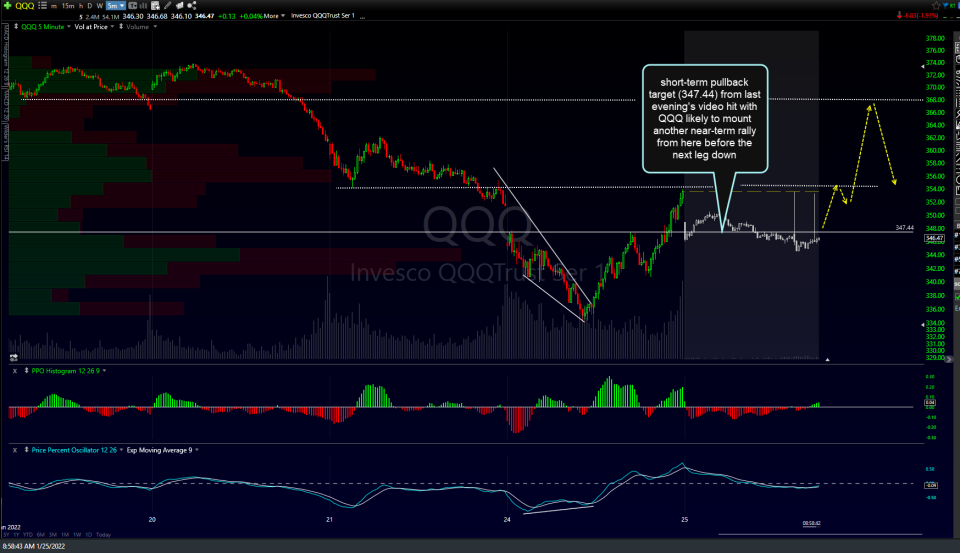Close the PPO Histogram pane
Screen dimensions: 960x553
pos(15,371)
